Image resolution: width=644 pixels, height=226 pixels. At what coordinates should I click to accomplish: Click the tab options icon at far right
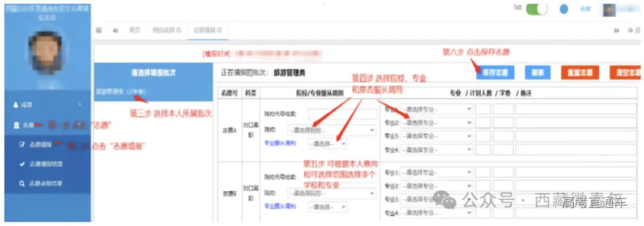click(634, 30)
